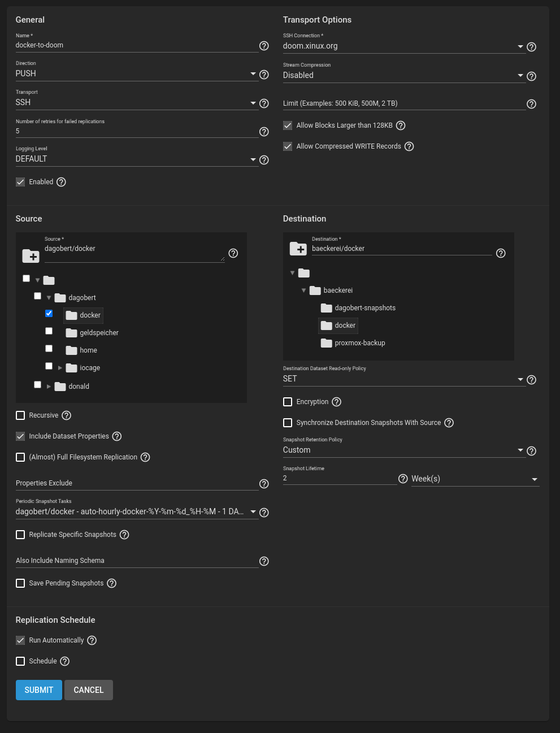Uncheck Allow Compressed WRITE Records
This screenshot has width=560, height=733.
pyautogui.click(x=288, y=146)
